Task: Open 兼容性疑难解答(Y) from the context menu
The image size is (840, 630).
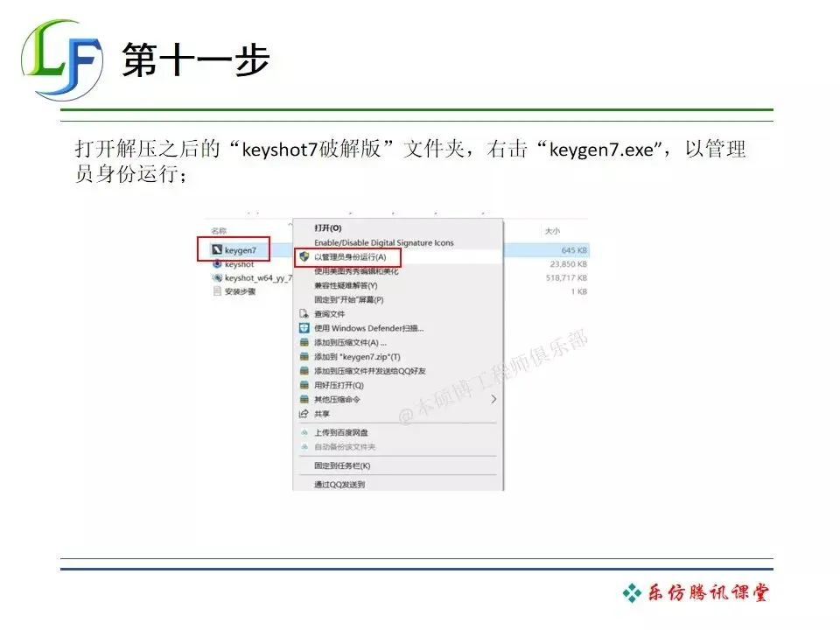Action: [346, 285]
